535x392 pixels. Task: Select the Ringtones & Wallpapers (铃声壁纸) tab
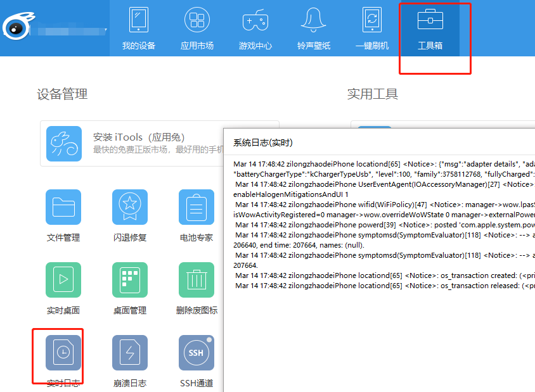314,28
